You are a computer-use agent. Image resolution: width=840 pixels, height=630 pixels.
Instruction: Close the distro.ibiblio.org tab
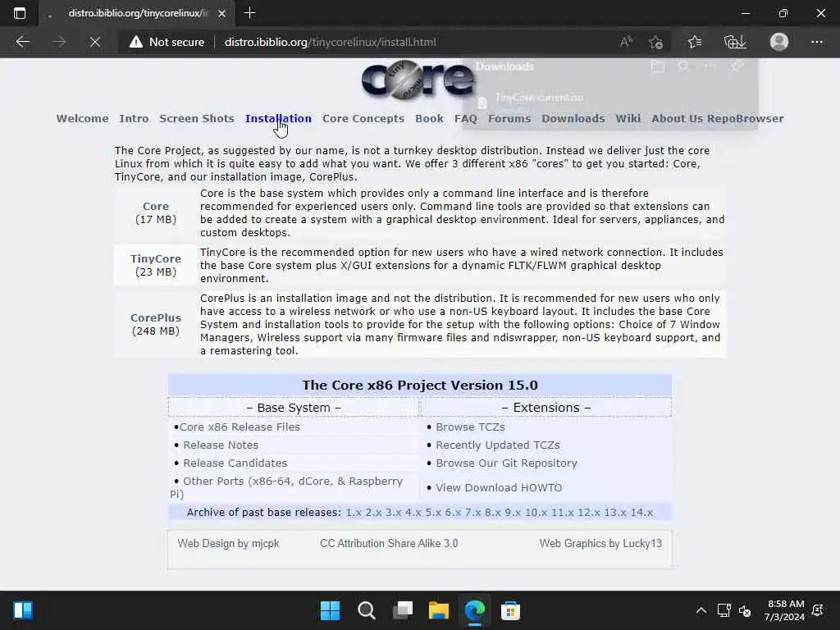pos(221,13)
